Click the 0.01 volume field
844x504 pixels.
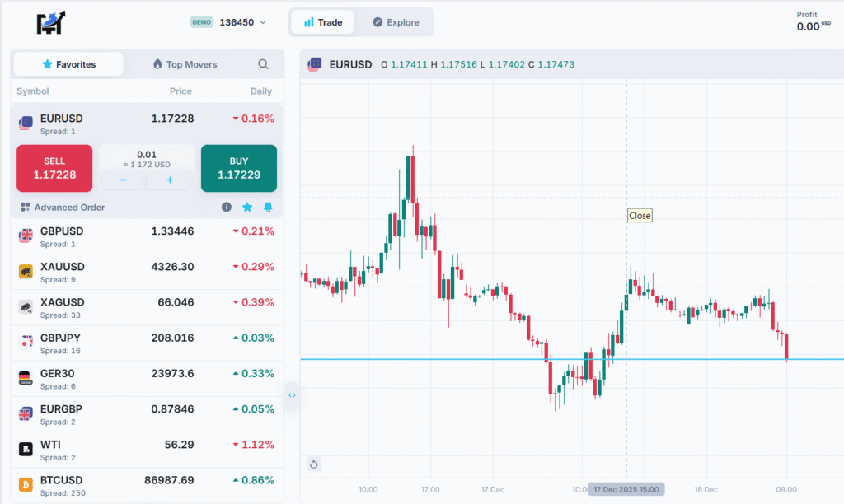click(147, 155)
